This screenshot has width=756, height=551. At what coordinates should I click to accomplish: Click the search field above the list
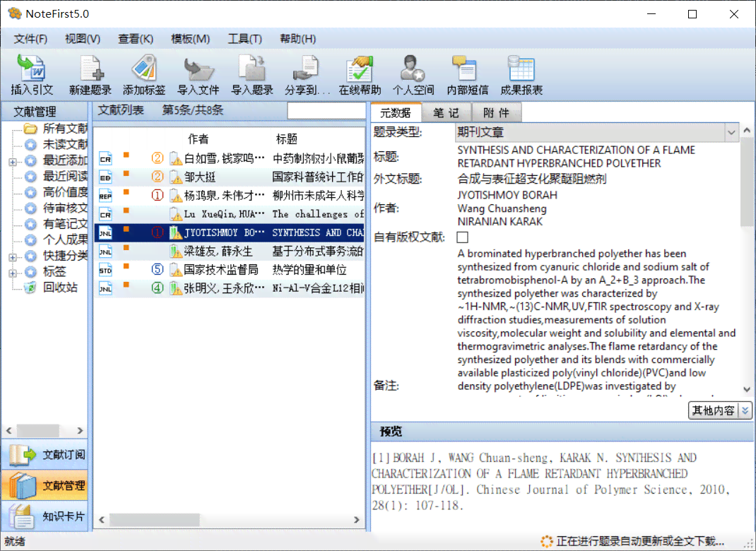tap(326, 110)
